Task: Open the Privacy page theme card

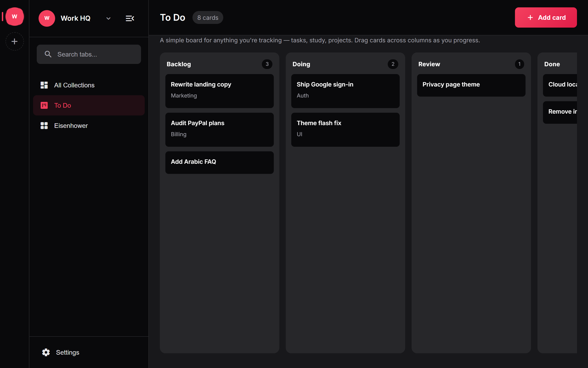Action: [x=471, y=85]
